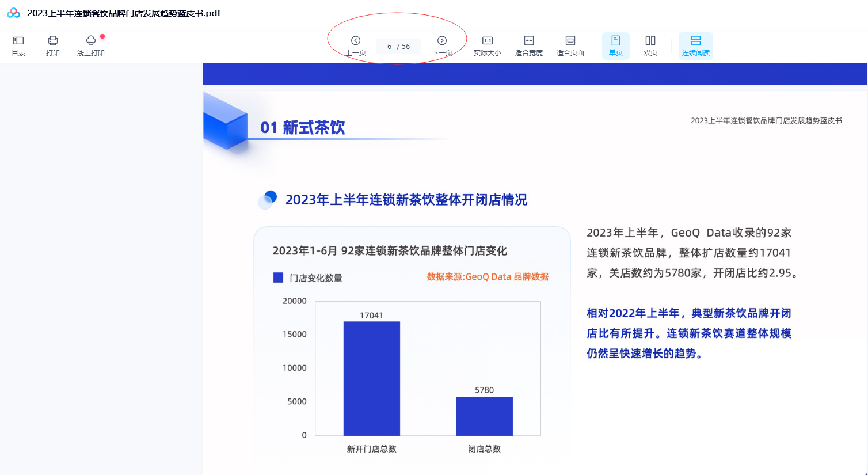The image size is (868, 475).
Task: Switch to two-page view (双页)
Action: click(x=650, y=45)
